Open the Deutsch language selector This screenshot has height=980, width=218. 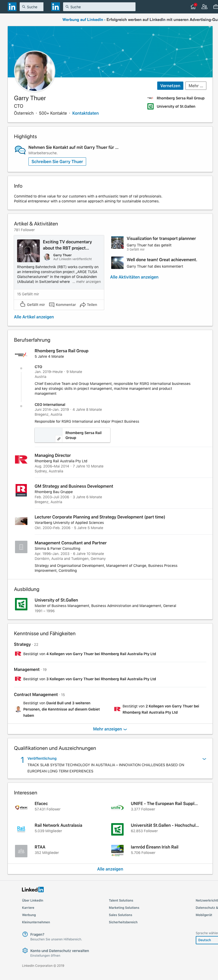pos(207,940)
